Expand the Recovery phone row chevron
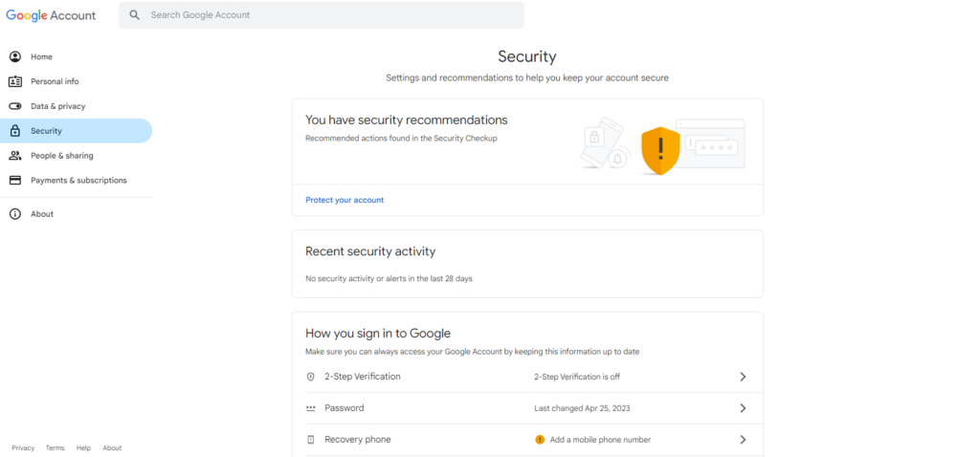Screen dimensions: 980x457 point(743,440)
